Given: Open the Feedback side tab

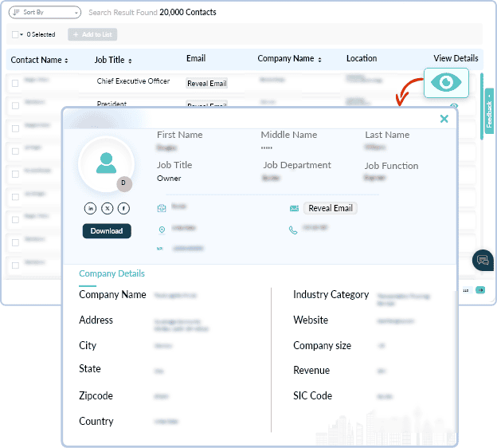Looking at the screenshot, I should tap(489, 111).
